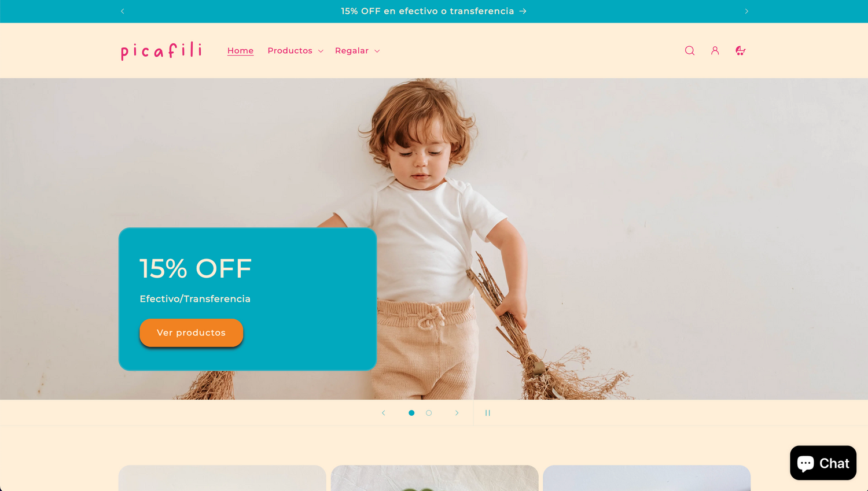The height and width of the screenshot is (491, 868).
Task: Show previous announcement bar message
Action: (123, 11)
